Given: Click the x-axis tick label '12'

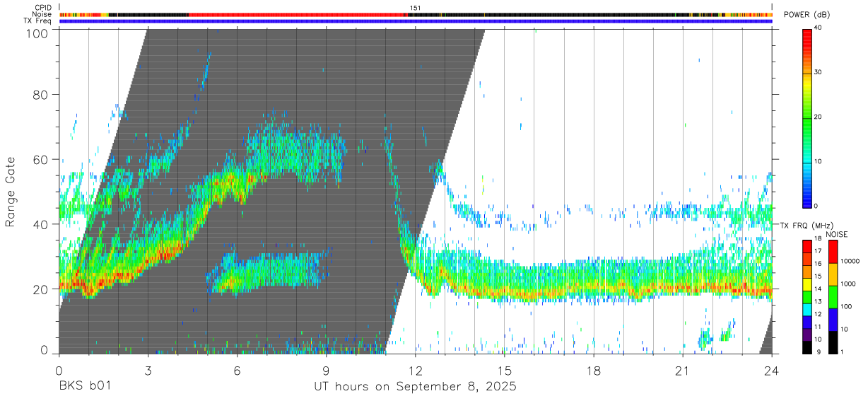Looking at the screenshot, I should point(416,370).
